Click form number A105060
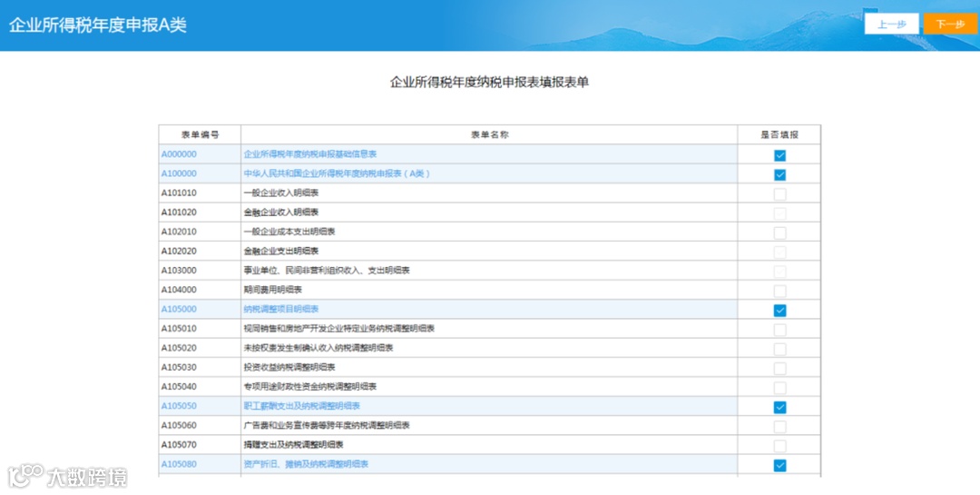This screenshot has height=495, width=980. [179, 426]
